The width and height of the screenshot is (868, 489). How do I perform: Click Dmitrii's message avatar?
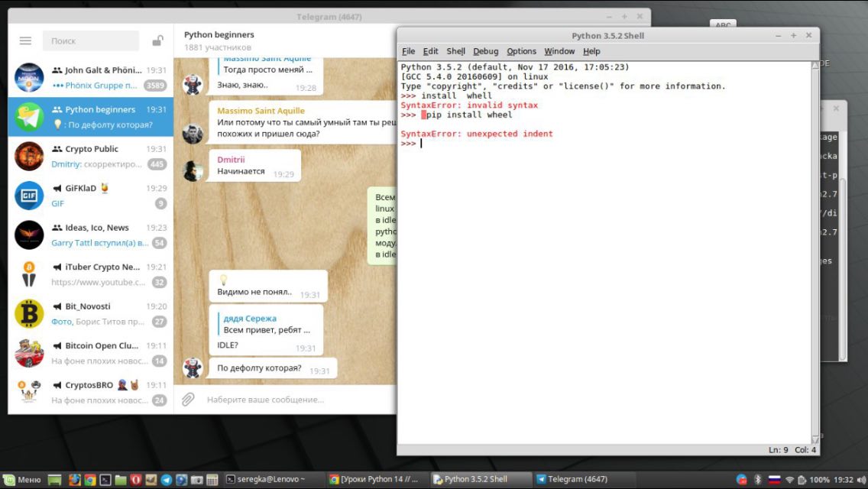click(x=193, y=171)
